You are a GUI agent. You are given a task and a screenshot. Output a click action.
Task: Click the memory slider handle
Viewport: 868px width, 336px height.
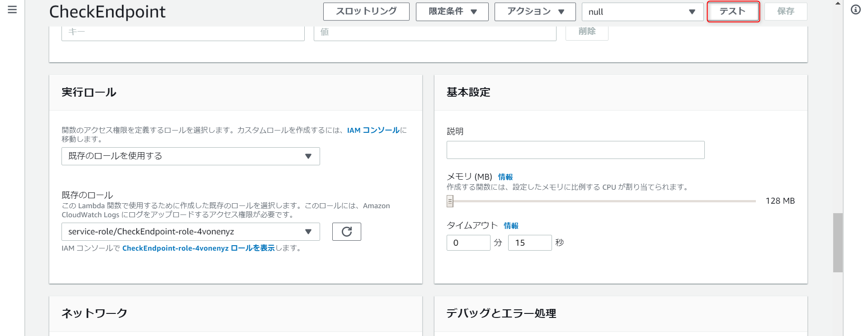pyautogui.click(x=450, y=201)
